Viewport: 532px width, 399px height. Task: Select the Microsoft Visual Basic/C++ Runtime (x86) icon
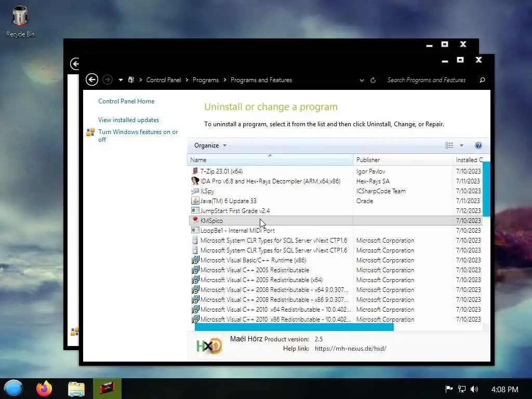pyautogui.click(x=195, y=260)
